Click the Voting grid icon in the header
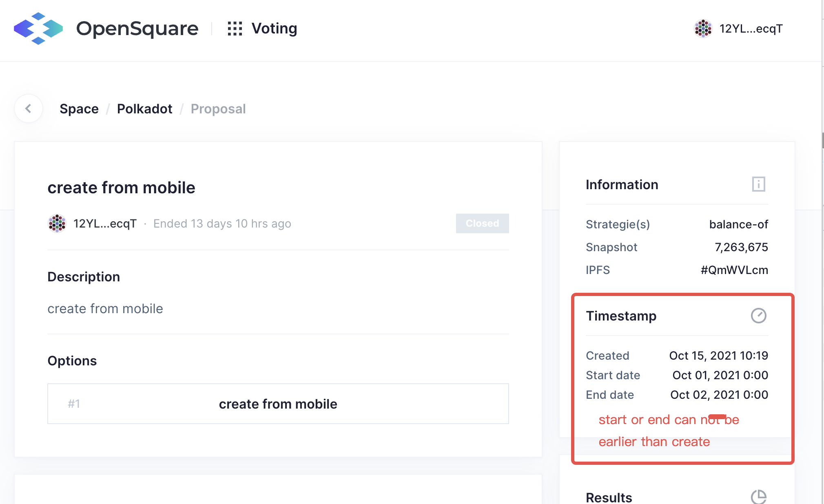This screenshot has width=824, height=504. [x=235, y=29]
